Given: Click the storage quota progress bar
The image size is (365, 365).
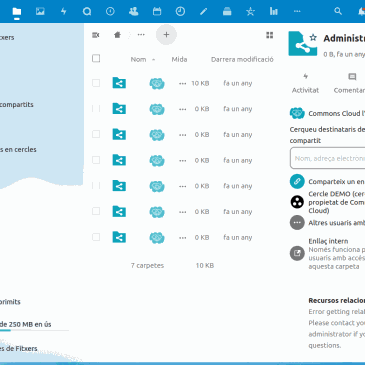Looking at the screenshot, I should (34, 331).
